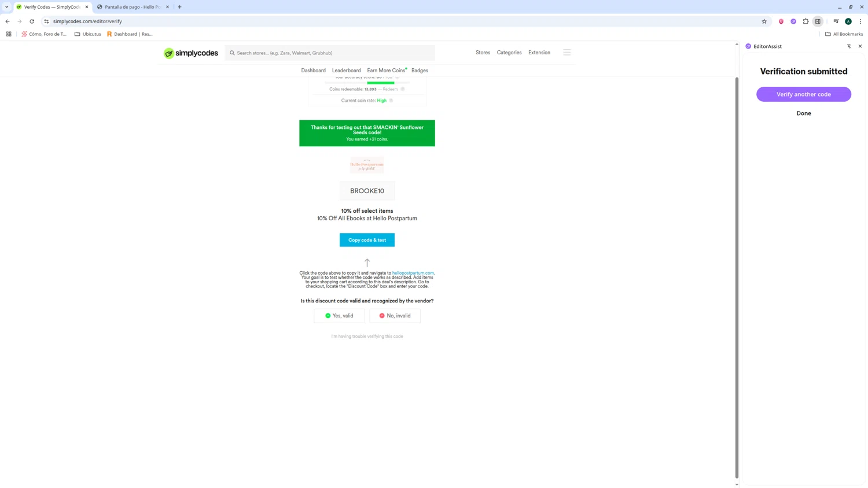868x488 pixels.
Task: Click I'm having trouble verifying this code
Action: pyautogui.click(x=367, y=337)
